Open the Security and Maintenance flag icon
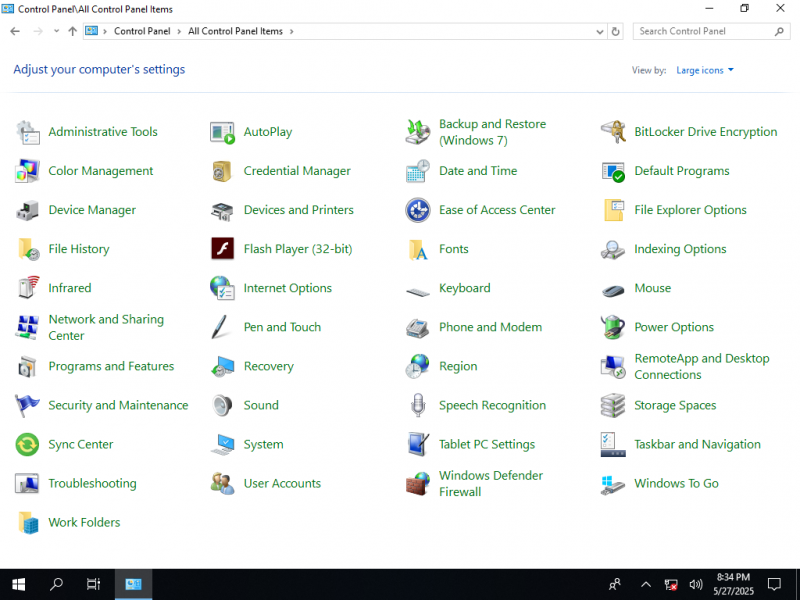The image size is (800, 600). click(x=28, y=406)
